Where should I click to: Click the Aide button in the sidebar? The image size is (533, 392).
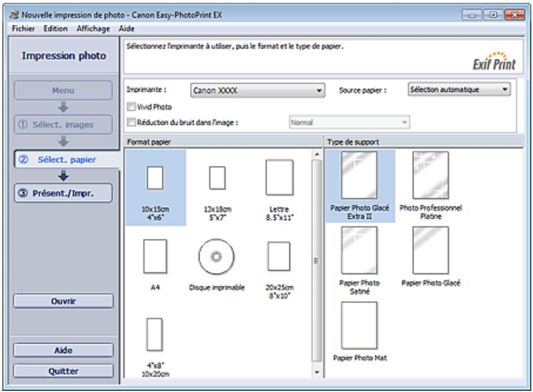coord(63,350)
